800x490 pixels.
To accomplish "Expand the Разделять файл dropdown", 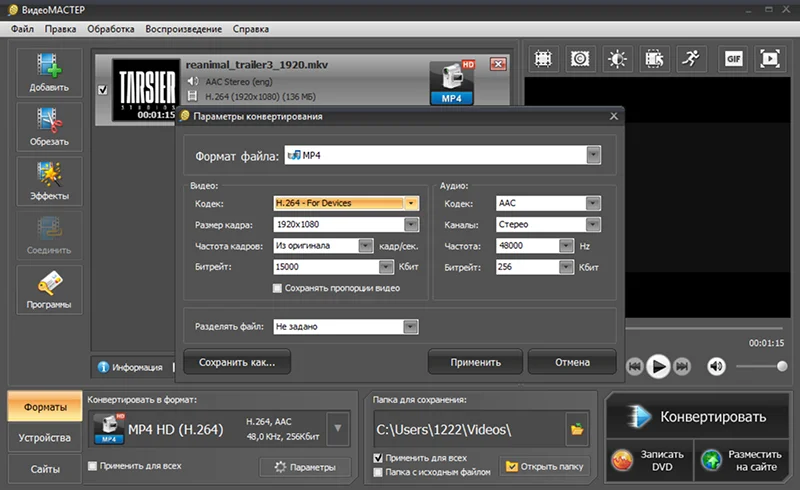I will click(410, 327).
